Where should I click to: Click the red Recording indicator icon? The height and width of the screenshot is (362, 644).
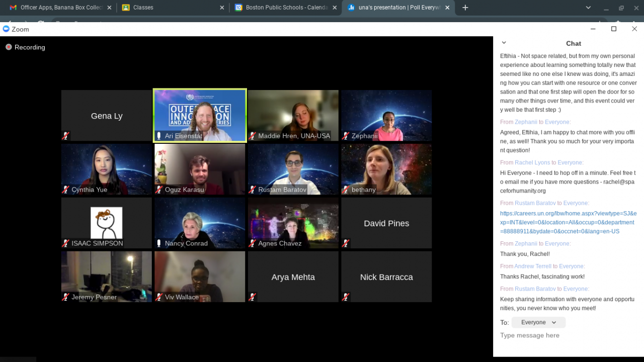9,47
